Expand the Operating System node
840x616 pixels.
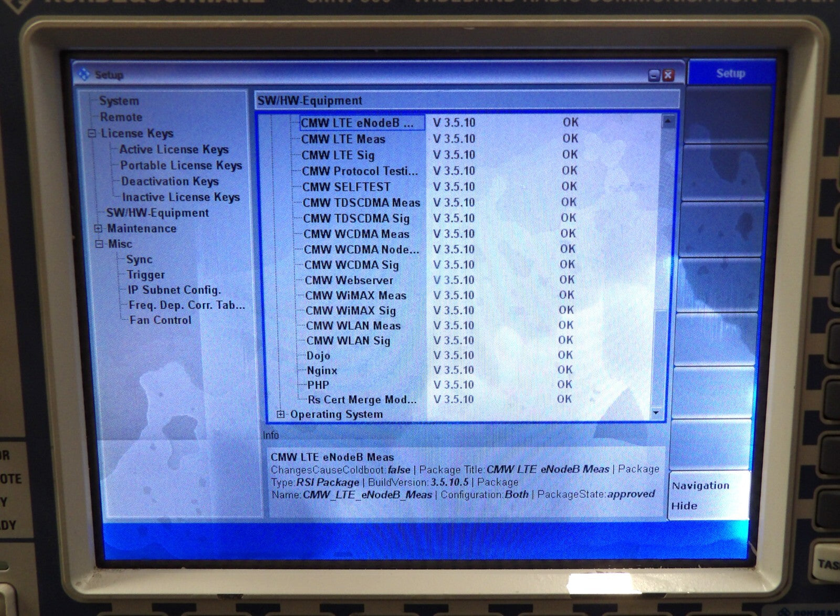tap(280, 414)
